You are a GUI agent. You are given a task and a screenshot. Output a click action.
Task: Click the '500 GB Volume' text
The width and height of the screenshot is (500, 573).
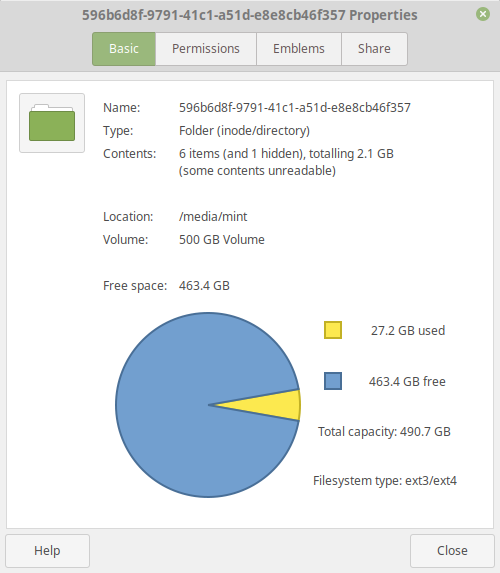click(x=221, y=240)
